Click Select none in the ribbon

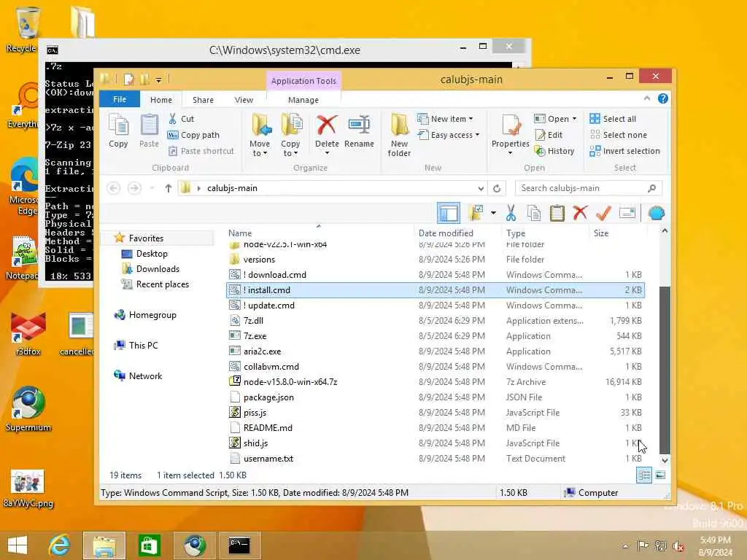619,135
